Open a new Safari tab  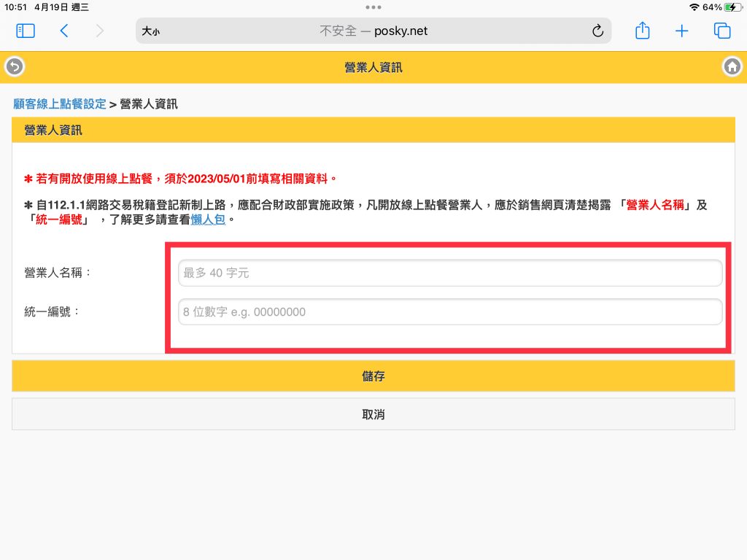click(682, 31)
